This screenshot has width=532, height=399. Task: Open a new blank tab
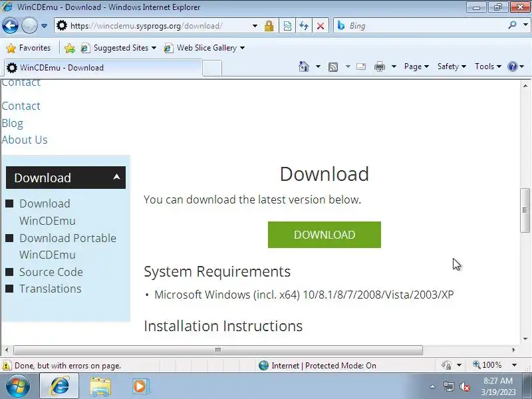(212, 68)
